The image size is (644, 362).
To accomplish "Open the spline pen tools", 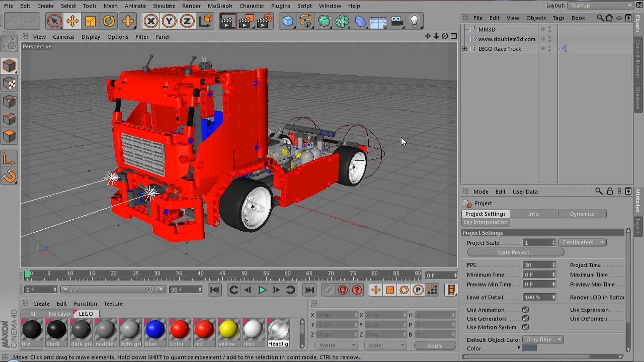I will [306, 21].
